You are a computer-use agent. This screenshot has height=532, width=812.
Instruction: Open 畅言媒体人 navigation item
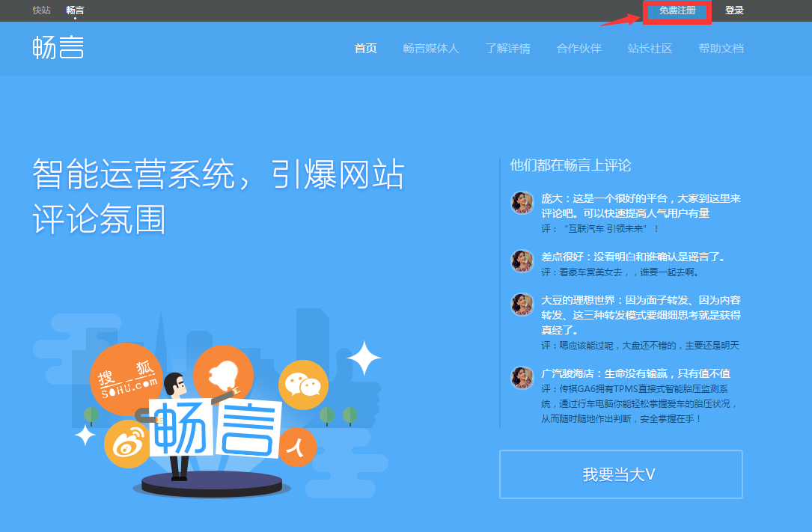tap(431, 49)
